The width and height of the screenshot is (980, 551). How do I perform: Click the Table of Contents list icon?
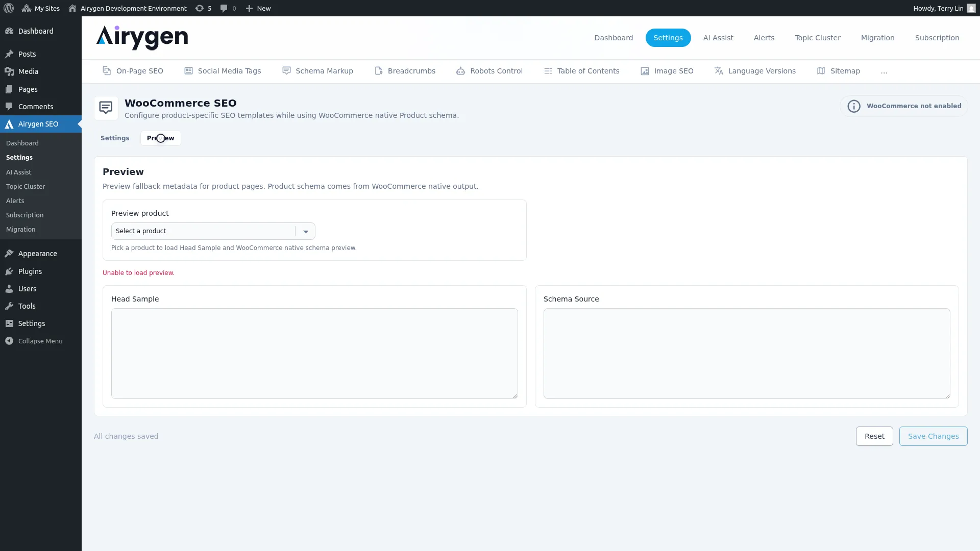(548, 71)
